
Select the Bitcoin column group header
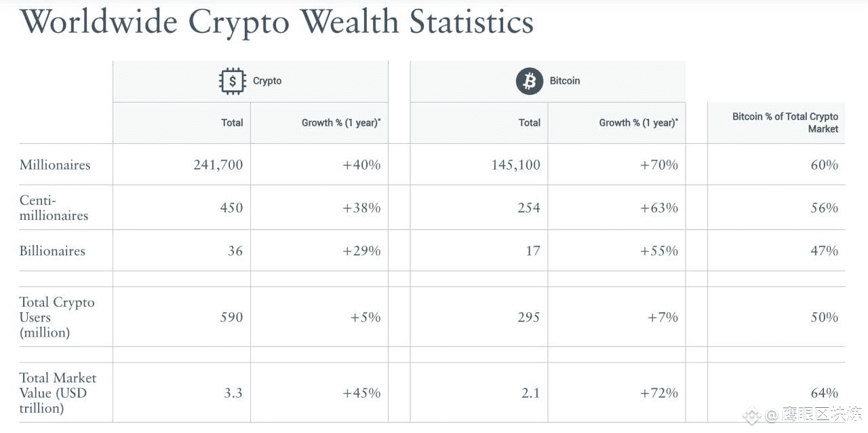[548, 81]
